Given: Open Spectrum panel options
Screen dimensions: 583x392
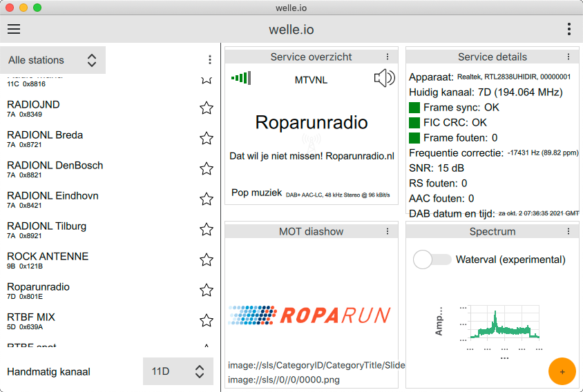Looking at the screenshot, I should click(568, 231).
